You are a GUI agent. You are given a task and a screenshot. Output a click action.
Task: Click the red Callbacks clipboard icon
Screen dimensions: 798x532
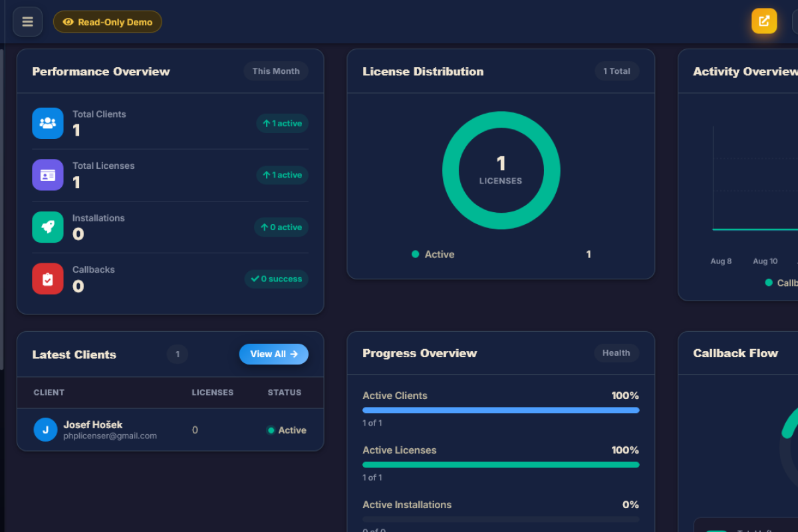tap(48, 279)
